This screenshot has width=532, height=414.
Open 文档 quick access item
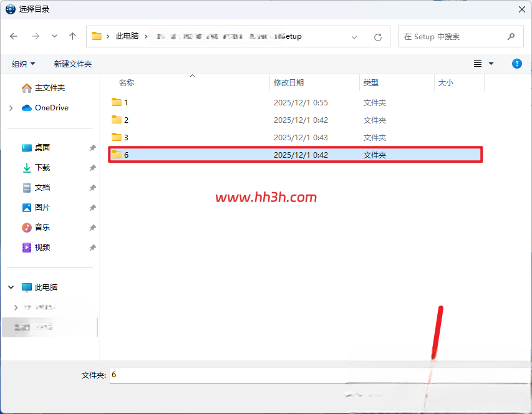point(36,188)
